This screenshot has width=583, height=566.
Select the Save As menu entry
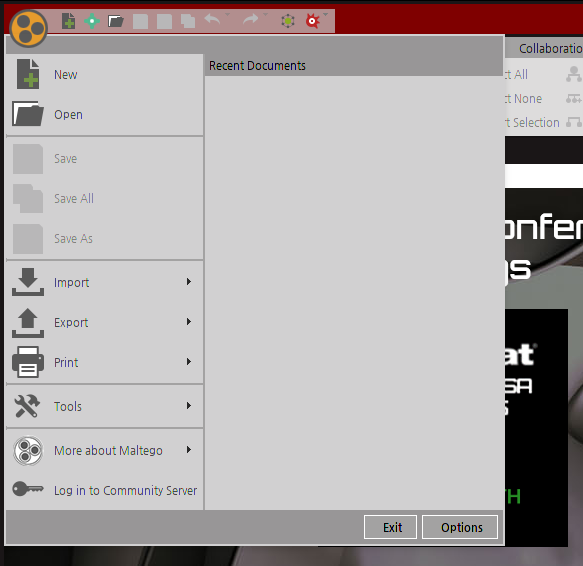(x=105, y=238)
